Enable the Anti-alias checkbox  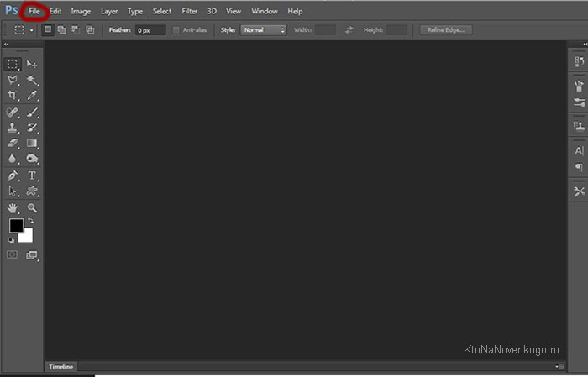click(176, 30)
